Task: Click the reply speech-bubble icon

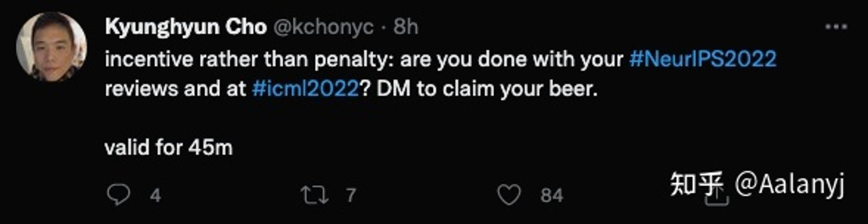Action: point(118,194)
